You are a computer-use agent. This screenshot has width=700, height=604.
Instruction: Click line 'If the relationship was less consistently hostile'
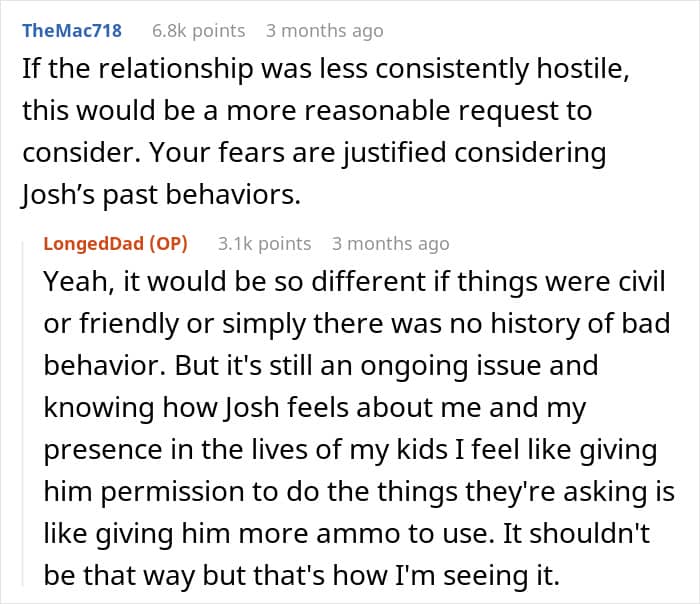[x=326, y=70]
